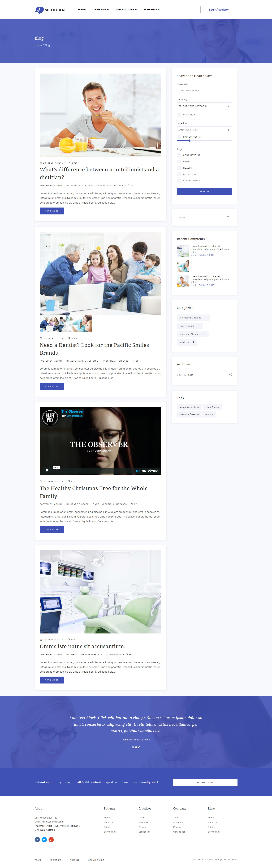Image resolution: width=272 pixels, height=868 pixels.
Task: Click heart like icon on Pacific Smiles post
Action: pos(134,361)
